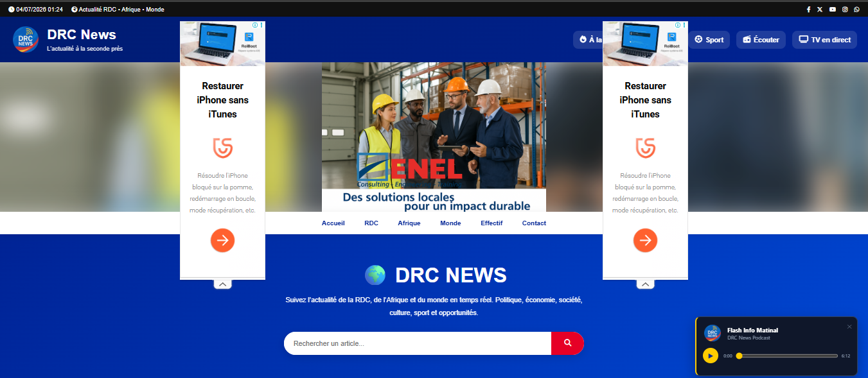Viewport: 868px width, 378px height.
Task: Click the globe icon beside DRC NEWS heading
Action: click(375, 275)
